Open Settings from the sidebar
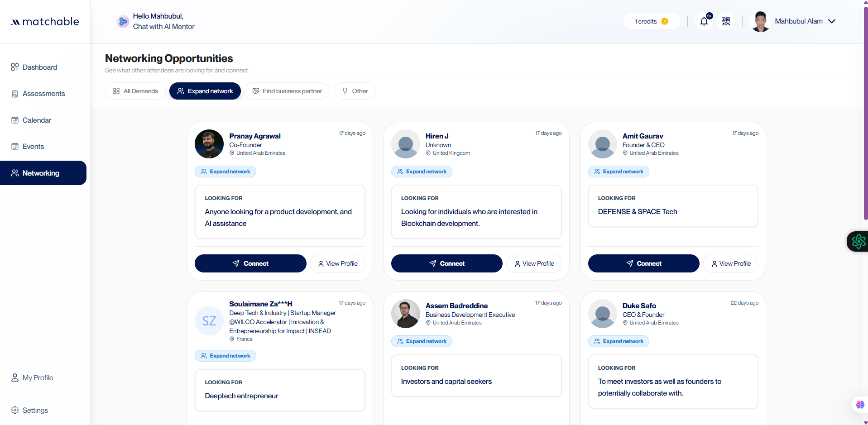The image size is (868, 425). (35, 410)
